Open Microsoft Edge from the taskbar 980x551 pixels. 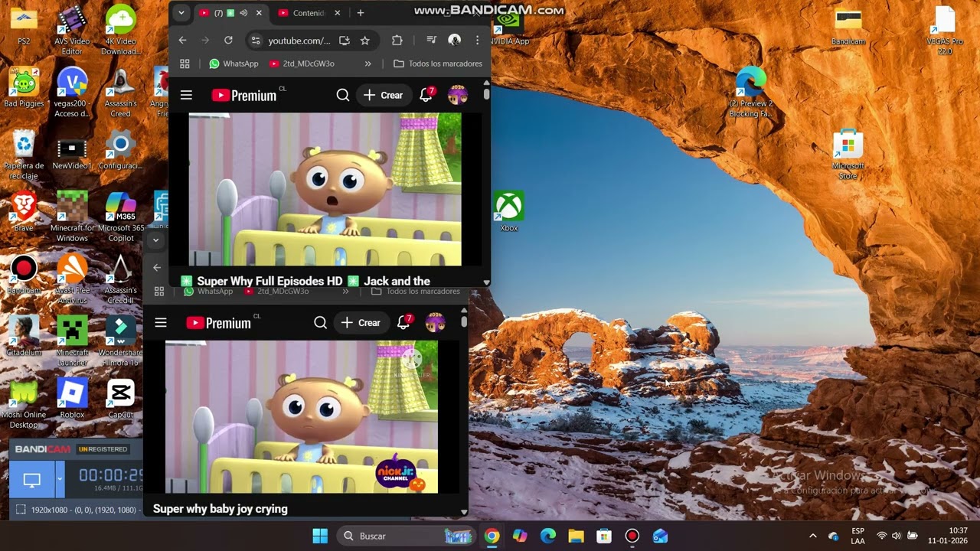pos(548,536)
